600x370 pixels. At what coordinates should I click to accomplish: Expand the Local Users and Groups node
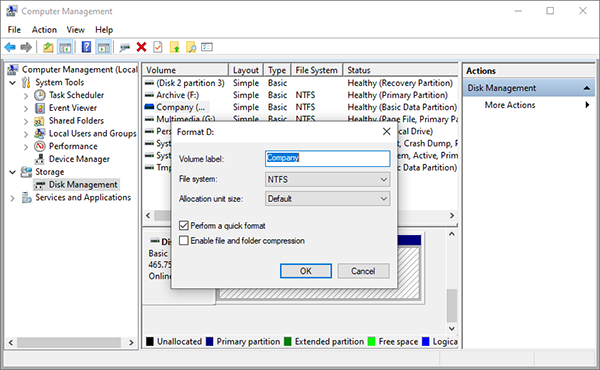point(26,134)
